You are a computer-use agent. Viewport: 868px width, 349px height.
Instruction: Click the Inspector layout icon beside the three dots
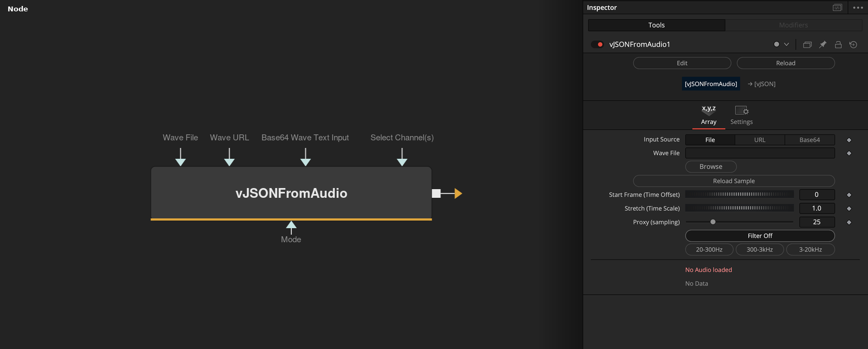[x=837, y=8]
